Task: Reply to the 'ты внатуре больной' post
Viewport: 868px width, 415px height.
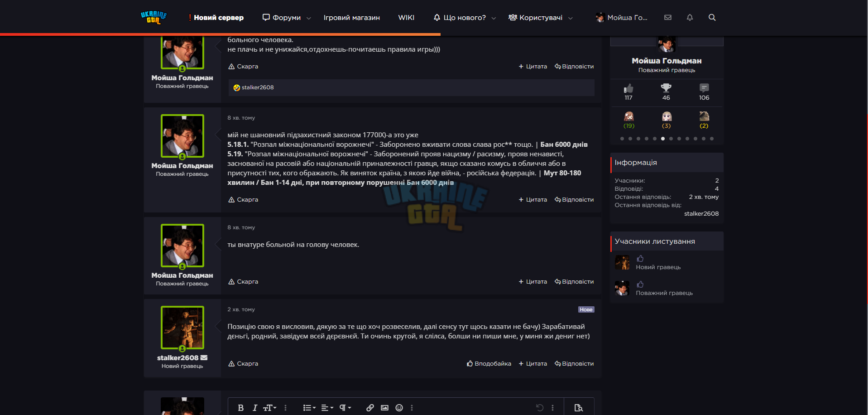Action: pyautogui.click(x=574, y=281)
